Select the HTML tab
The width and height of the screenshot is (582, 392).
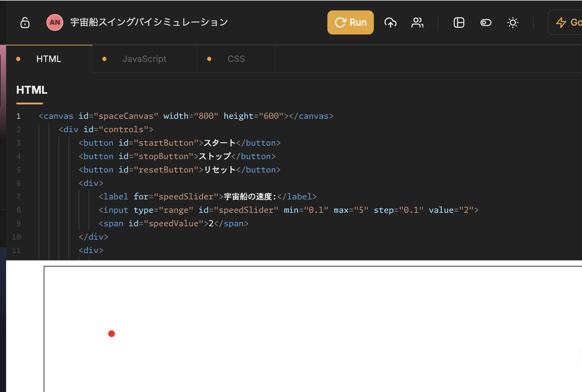pos(49,59)
